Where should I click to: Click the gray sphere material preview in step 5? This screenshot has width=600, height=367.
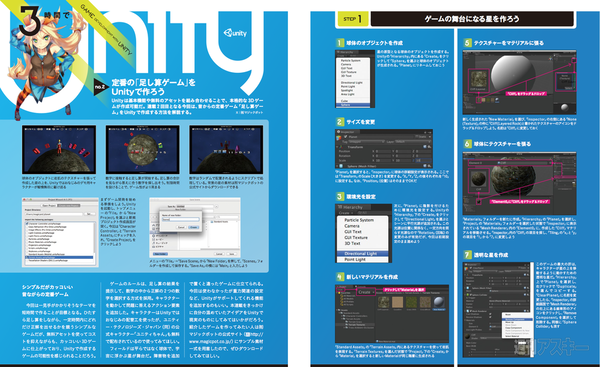tap(564, 107)
